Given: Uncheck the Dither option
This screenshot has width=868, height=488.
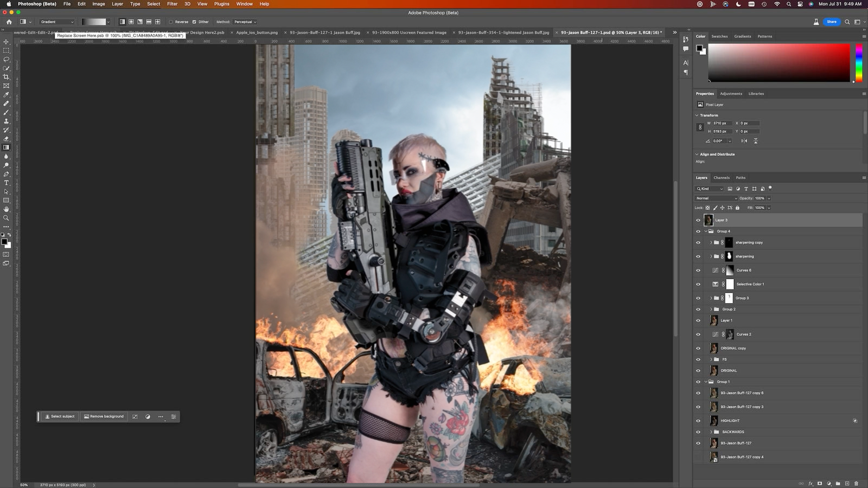Looking at the screenshot, I should tap(194, 22).
